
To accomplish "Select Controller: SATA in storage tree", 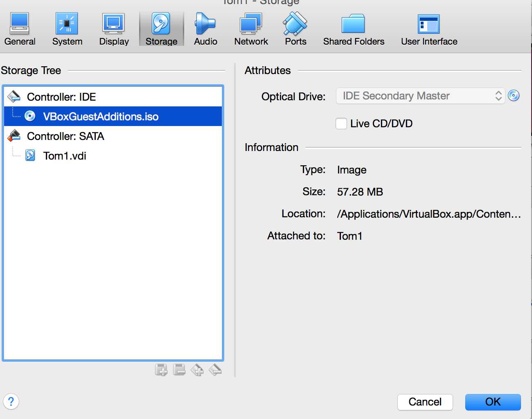I will (x=113, y=136).
